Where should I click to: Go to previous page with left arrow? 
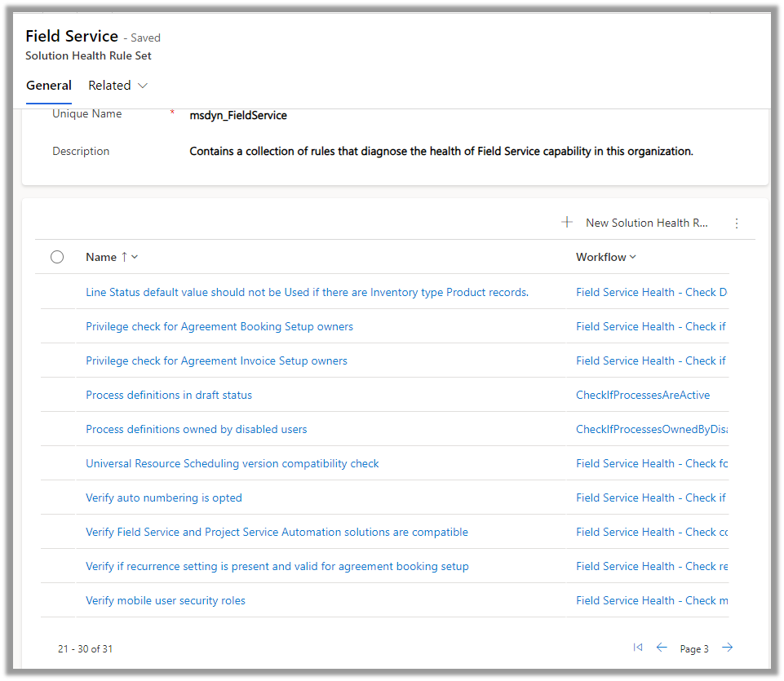click(662, 648)
